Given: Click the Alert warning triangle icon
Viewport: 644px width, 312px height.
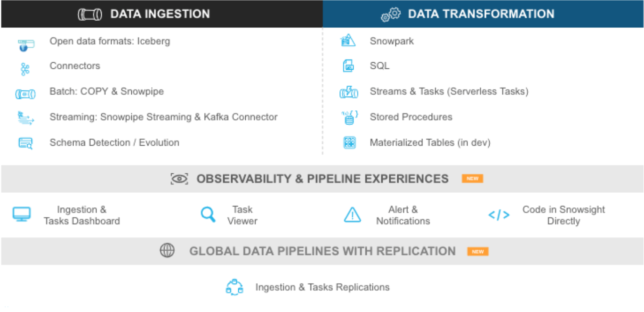Looking at the screenshot, I should tap(352, 215).
